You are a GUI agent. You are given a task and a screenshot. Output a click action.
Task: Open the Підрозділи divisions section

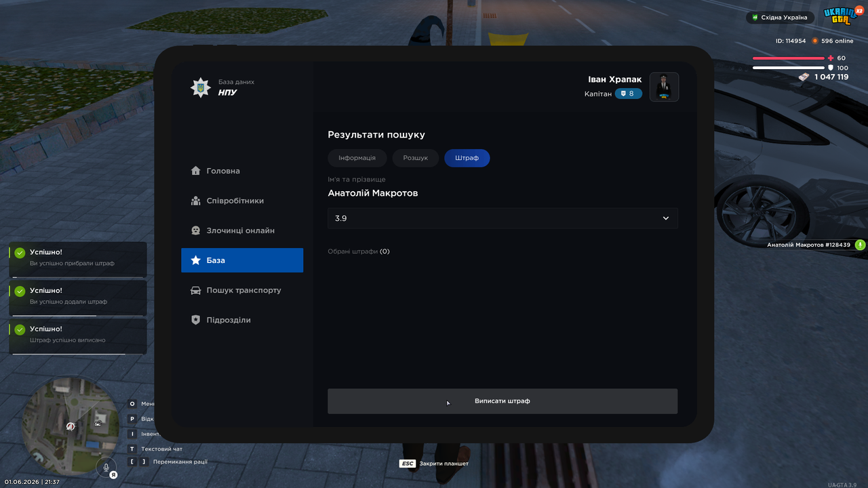(242, 320)
